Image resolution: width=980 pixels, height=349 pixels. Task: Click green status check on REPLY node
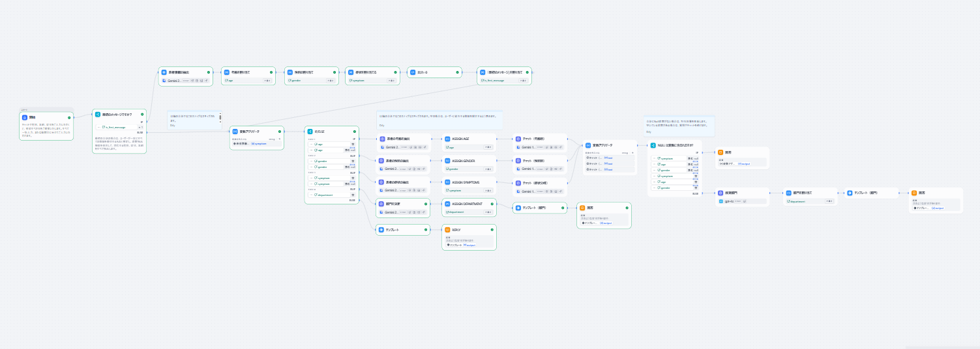[x=492, y=230]
